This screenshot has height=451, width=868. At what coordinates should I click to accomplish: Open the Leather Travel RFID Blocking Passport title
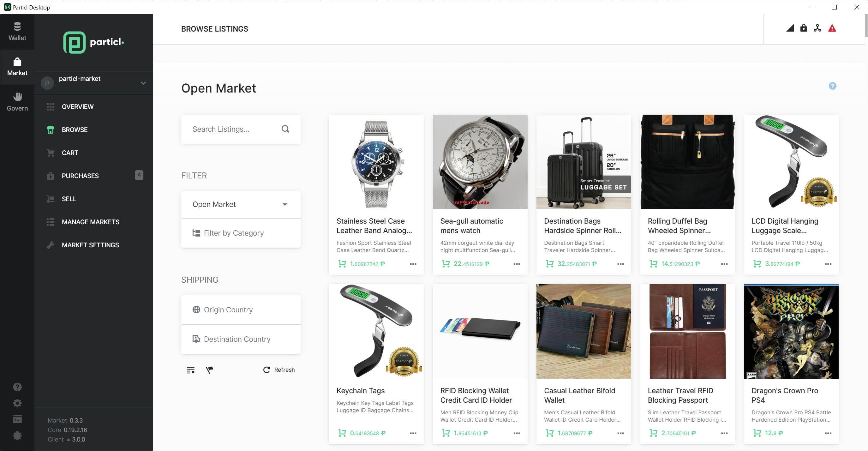680,395
